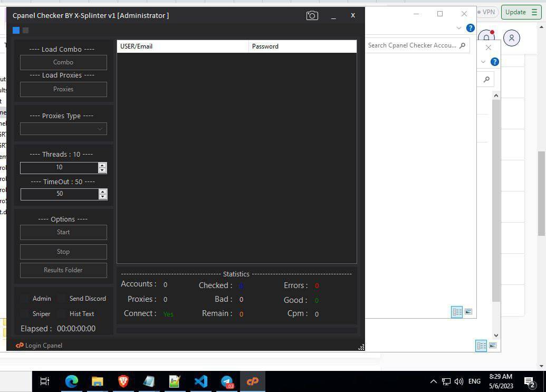Click the Start button under Options
Viewport: 546px width, 392px height.
click(63, 232)
